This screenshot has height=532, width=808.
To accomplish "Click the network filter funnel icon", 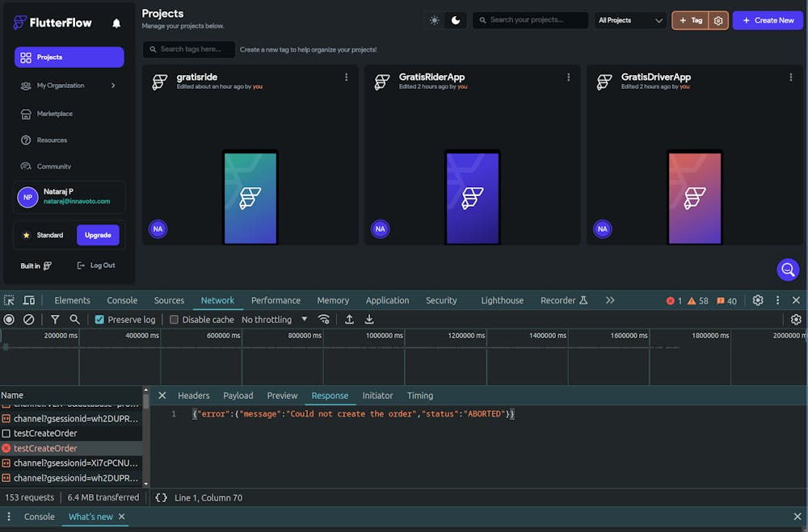I will click(55, 320).
